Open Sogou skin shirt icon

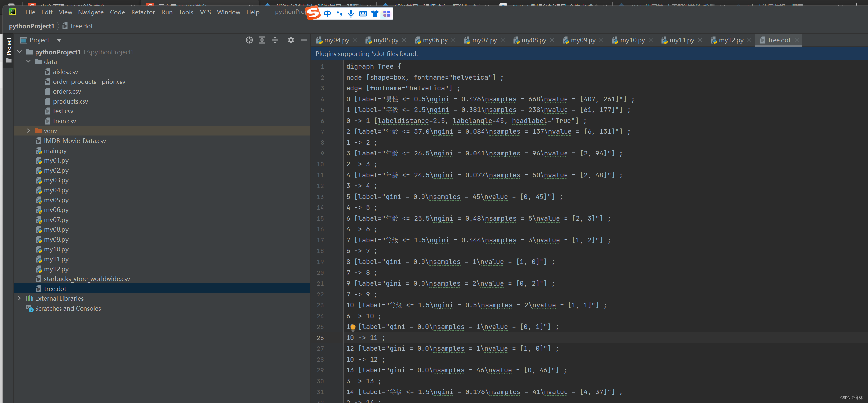tap(375, 13)
